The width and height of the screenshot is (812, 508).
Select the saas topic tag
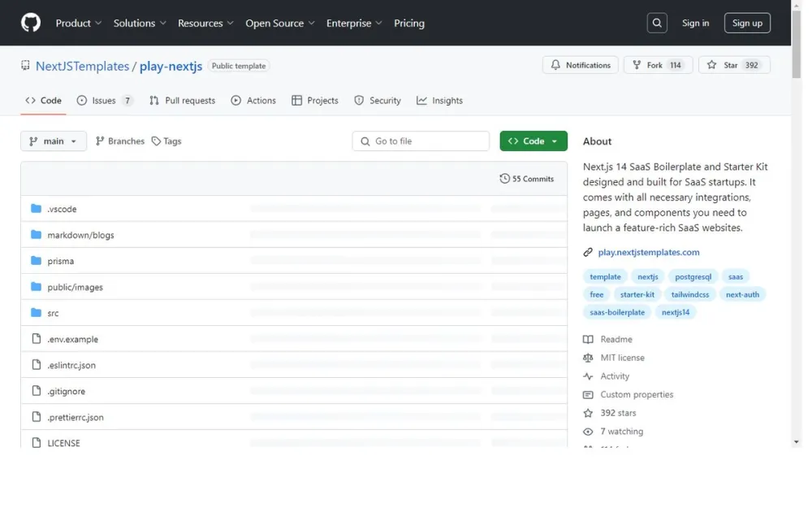click(736, 277)
